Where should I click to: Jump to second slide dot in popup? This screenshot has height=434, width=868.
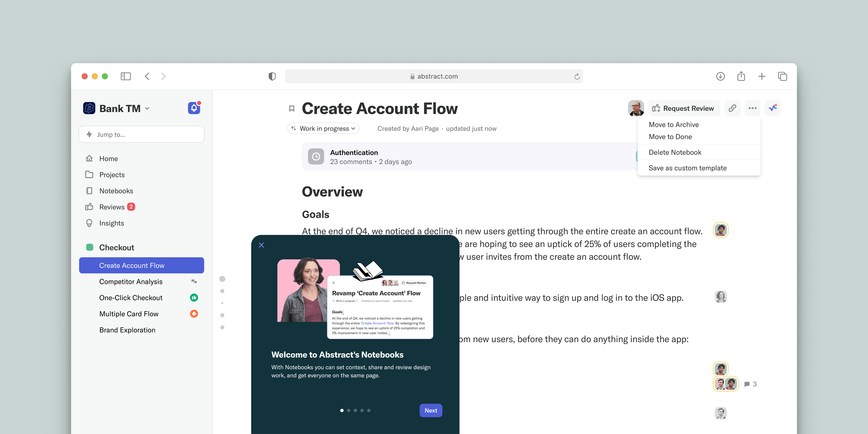[x=348, y=410]
